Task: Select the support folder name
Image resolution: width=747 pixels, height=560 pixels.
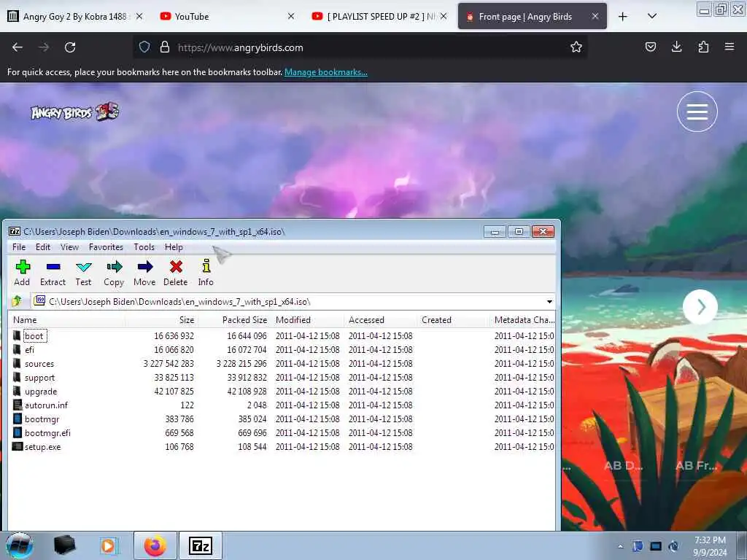Action: pyautogui.click(x=40, y=378)
